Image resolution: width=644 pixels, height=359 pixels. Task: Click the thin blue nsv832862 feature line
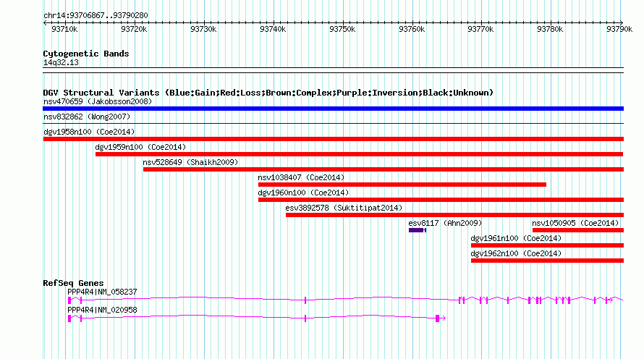333,123
